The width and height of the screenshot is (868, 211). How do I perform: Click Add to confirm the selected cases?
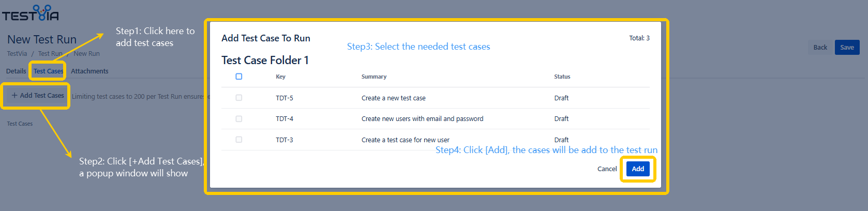point(638,169)
